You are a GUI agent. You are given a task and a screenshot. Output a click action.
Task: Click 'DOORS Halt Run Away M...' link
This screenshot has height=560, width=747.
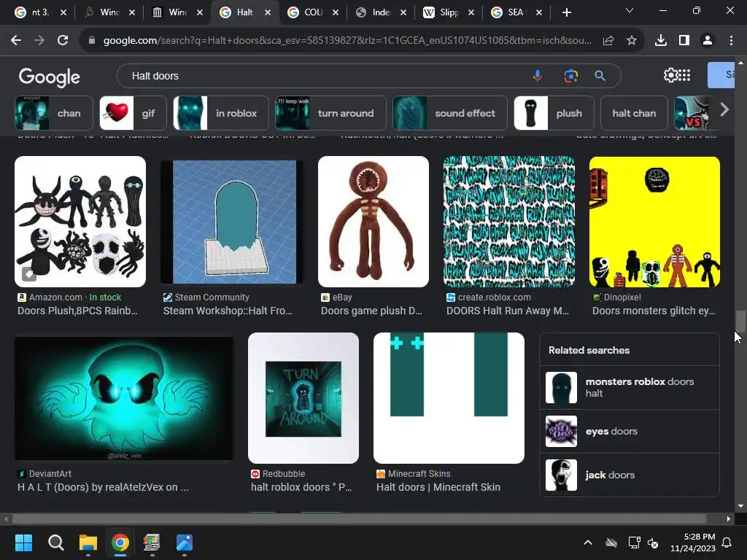point(508,311)
